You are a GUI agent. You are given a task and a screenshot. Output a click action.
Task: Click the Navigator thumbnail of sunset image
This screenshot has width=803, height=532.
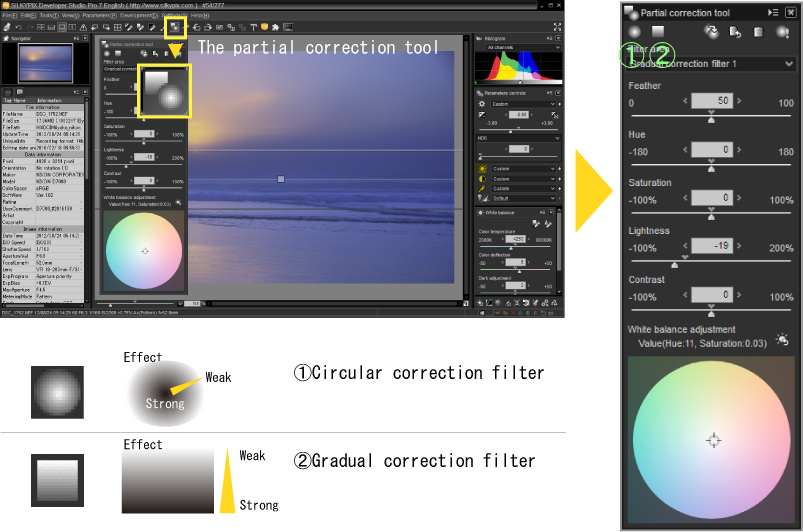tap(45, 63)
